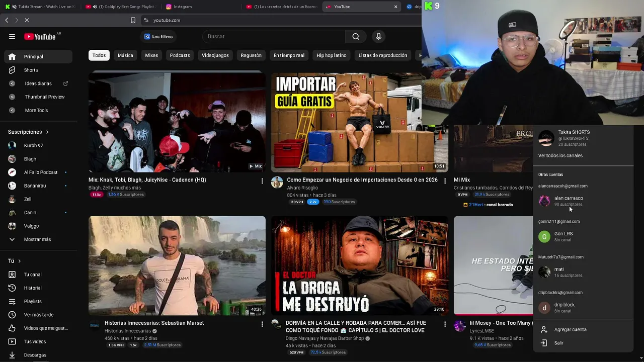
Task: Switch to the Gon LRS account
Action: (583, 236)
